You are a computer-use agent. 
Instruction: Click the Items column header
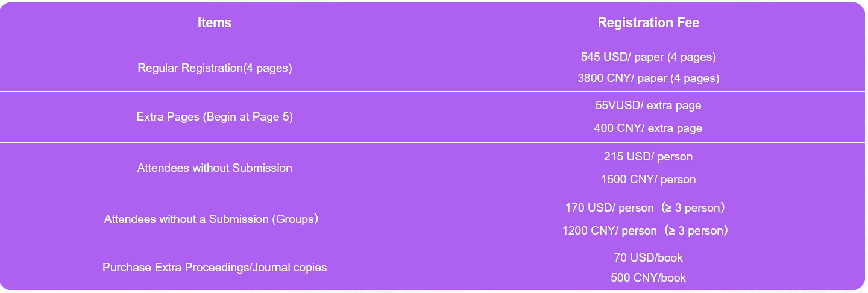point(215,23)
